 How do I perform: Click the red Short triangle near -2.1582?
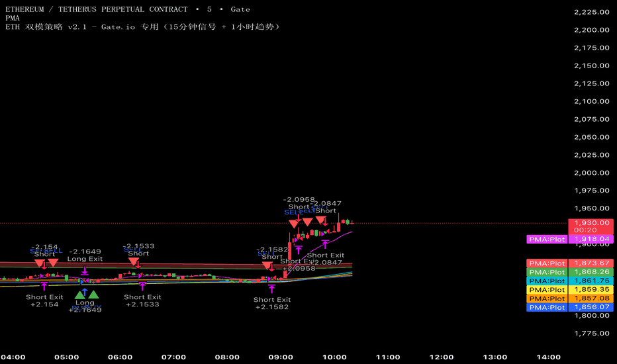coord(267,266)
